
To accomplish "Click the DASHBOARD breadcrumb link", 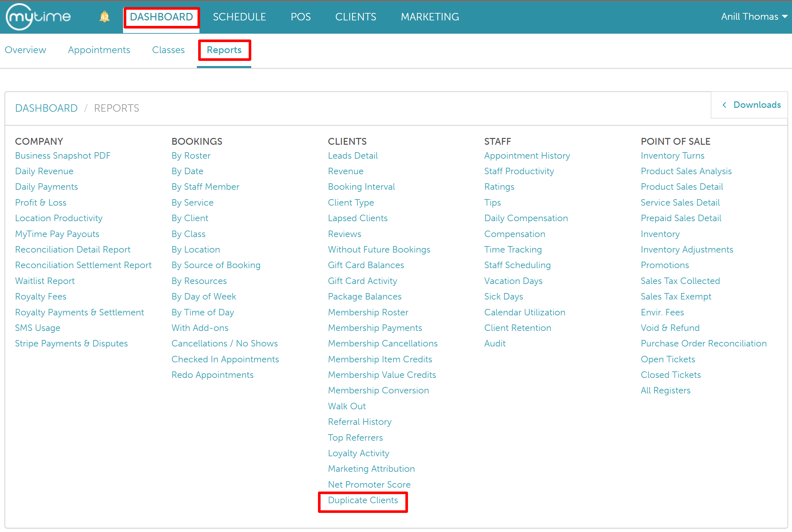I will 47,108.
